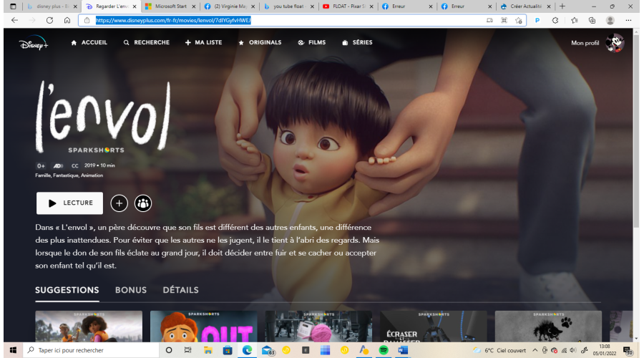Open the Mail app in the taskbar
Viewport: 644px width, 358px height.
click(x=268, y=350)
